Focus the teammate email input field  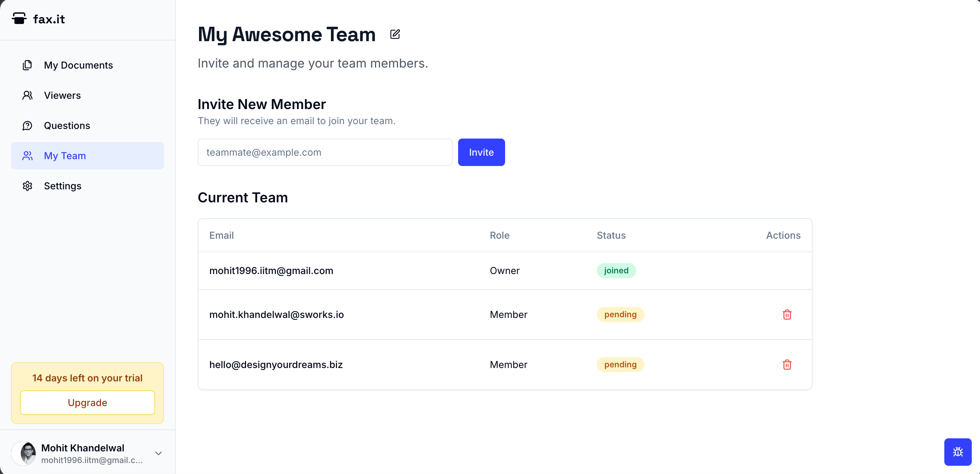pyautogui.click(x=325, y=152)
